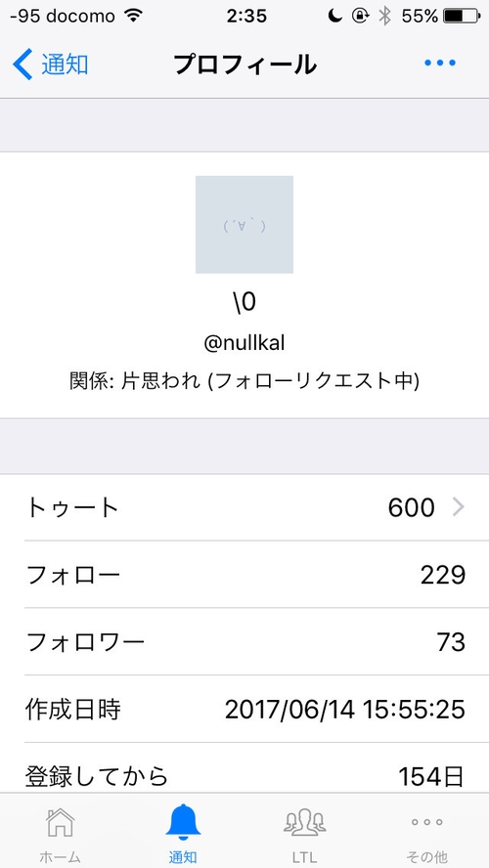Open the three-dot more options menu
This screenshot has width=489, height=868.
click(x=440, y=64)
